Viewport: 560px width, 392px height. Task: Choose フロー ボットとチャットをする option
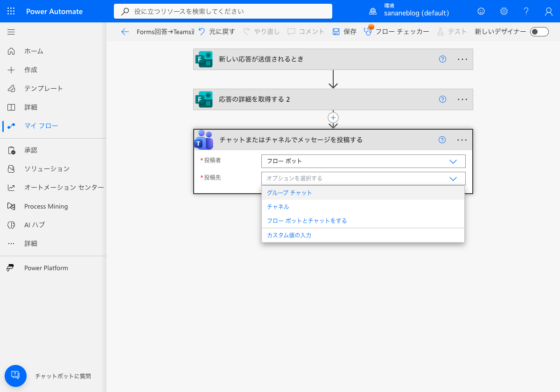363,221
